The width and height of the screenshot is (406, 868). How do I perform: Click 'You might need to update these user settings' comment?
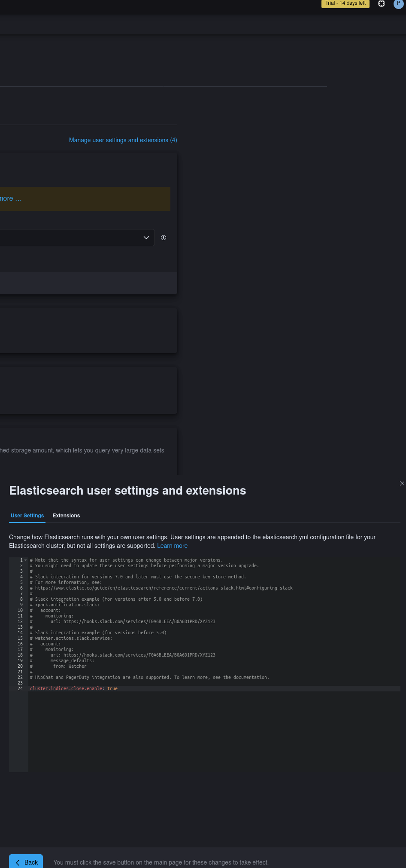point(145,566)
